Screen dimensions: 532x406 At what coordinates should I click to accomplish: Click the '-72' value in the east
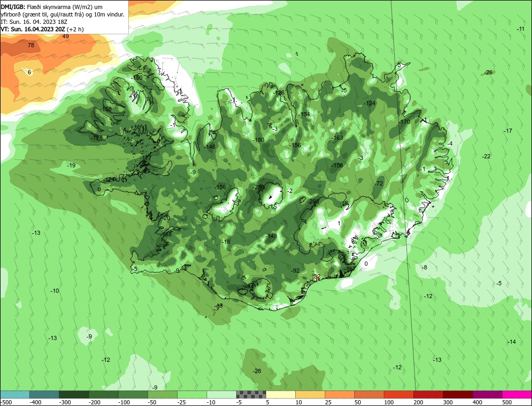pyautogui.click(x=378, y=183)
